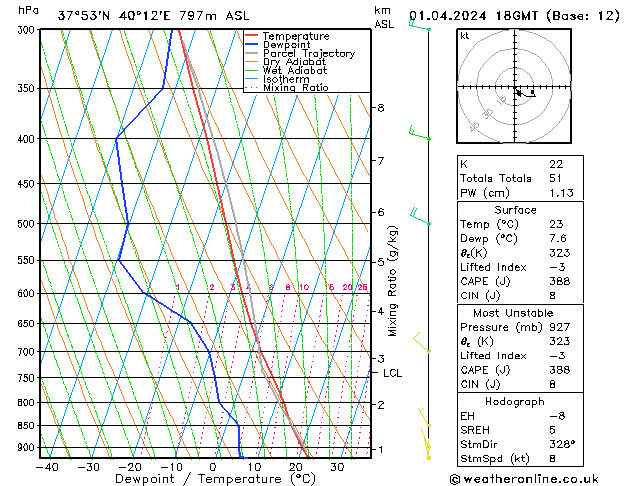Click the surface Dewp value 7.6
Viewport: 629px width, 486px height.
point(558,239)
